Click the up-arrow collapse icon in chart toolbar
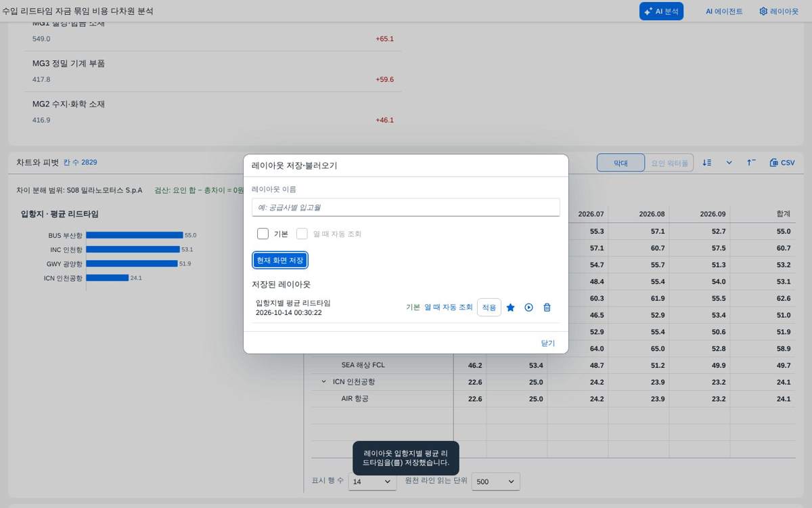This screenshot has height=508, width=812. 751,163
